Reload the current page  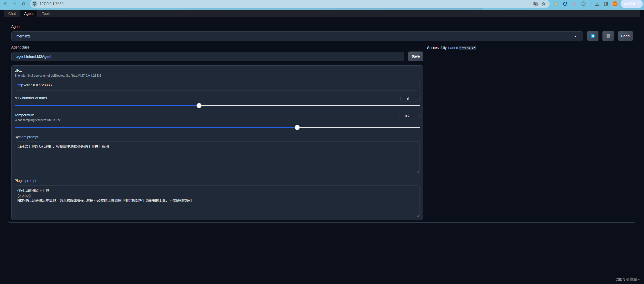(24, 4)
